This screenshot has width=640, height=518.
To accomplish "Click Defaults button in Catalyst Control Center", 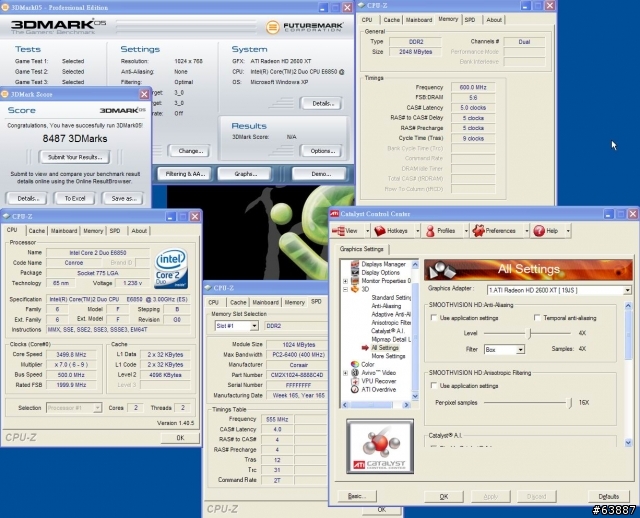I will [608, 496].
